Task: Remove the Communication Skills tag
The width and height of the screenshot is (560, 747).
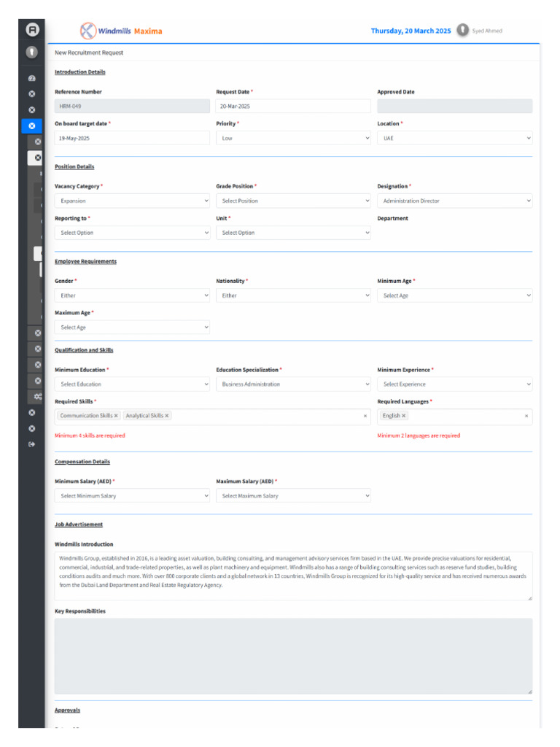Action: click(x=116, y=416)
